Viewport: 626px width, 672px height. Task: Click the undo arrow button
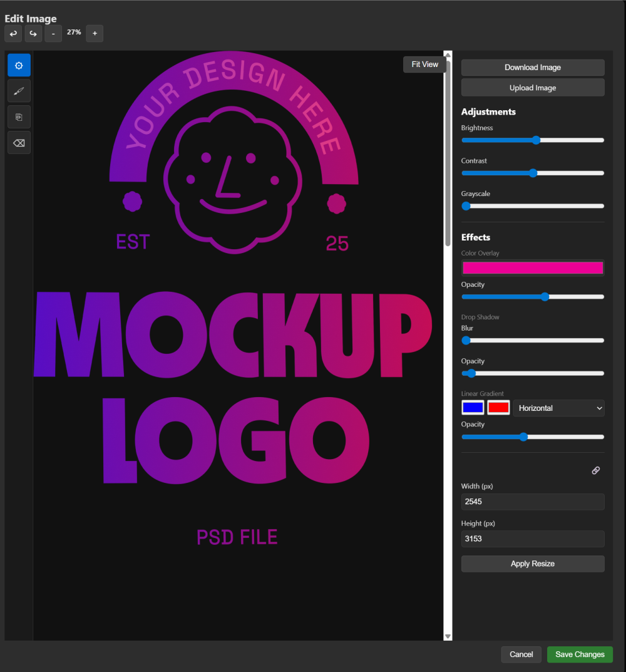pyautogui.click(x=13, y=33)
